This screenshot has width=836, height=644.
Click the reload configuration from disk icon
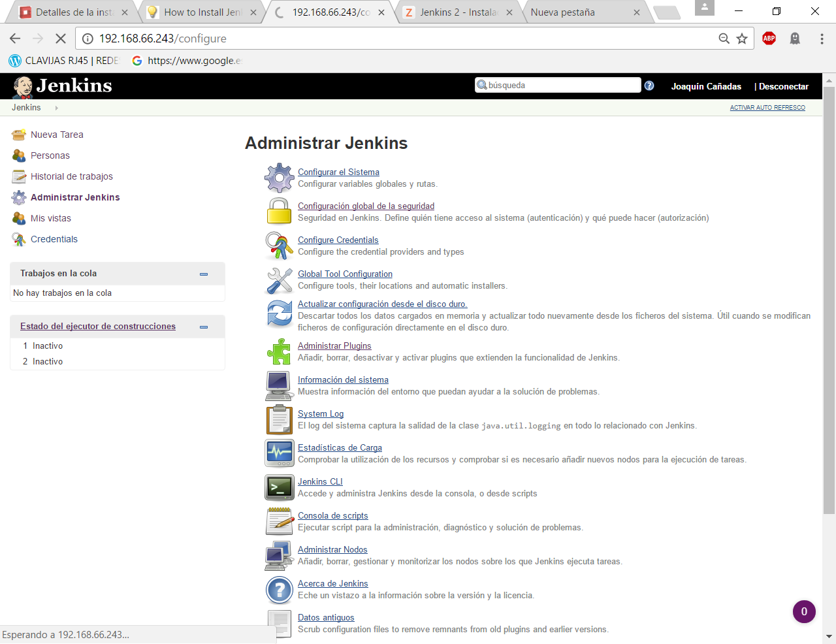click(x=280, y=314)
